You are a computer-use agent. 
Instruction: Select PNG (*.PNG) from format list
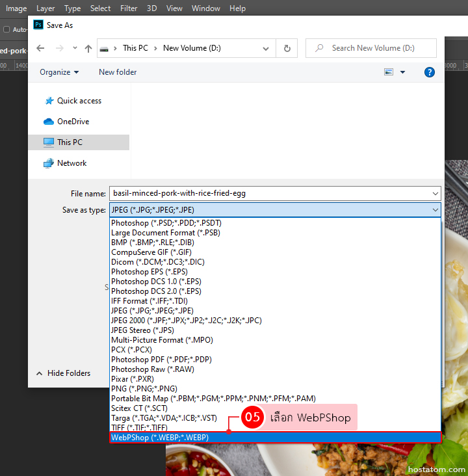pyautogui.click(x=144, y=389)
